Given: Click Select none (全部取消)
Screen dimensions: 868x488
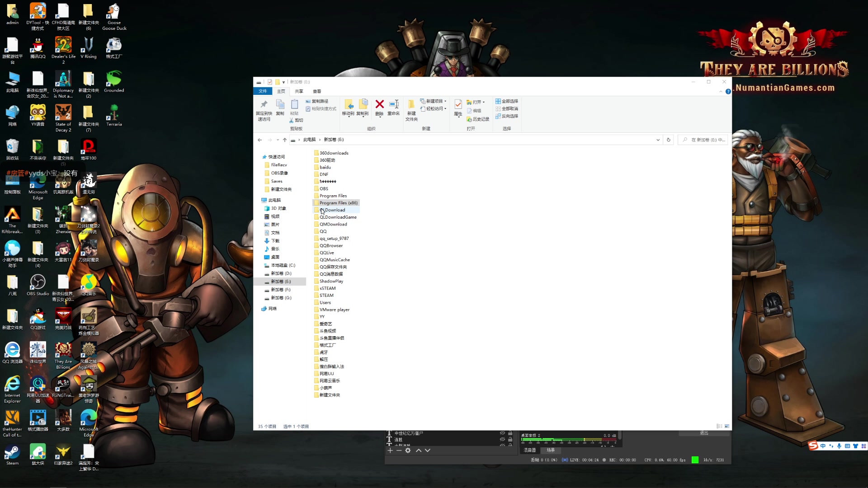Looking at the screenshot, I should click(507, 108).
